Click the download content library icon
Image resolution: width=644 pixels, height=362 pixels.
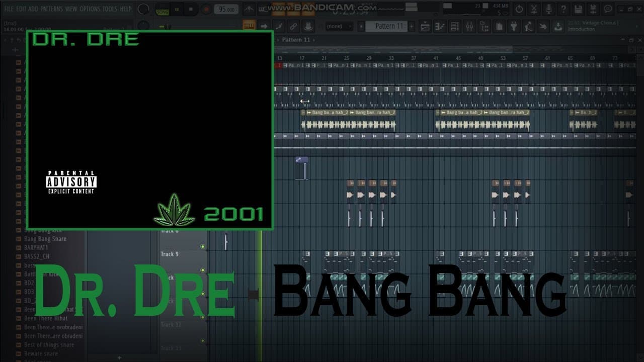[558, 26]
